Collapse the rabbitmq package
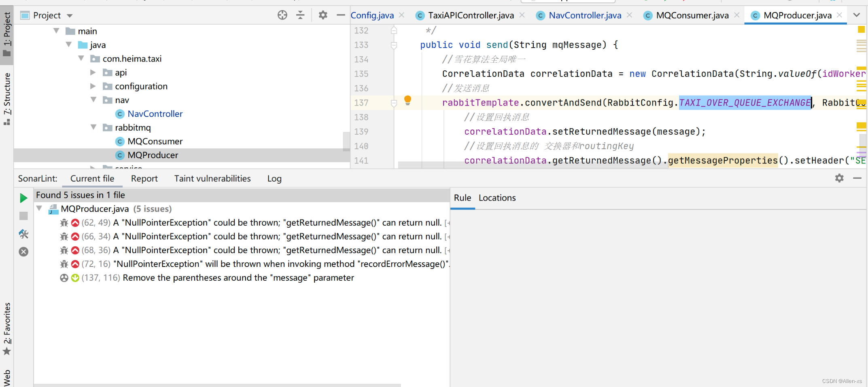The width and height of the screenshot is (868, 387). (93, 127)
